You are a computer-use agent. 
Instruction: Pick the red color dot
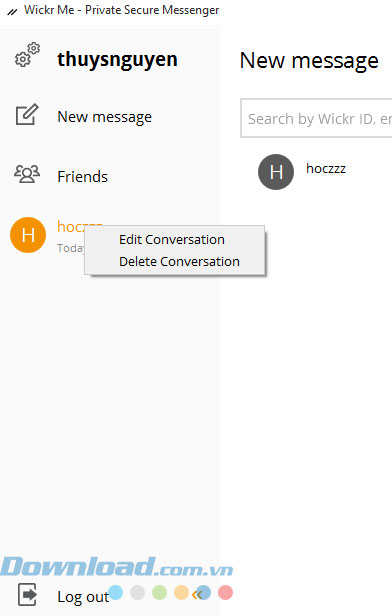225,592
